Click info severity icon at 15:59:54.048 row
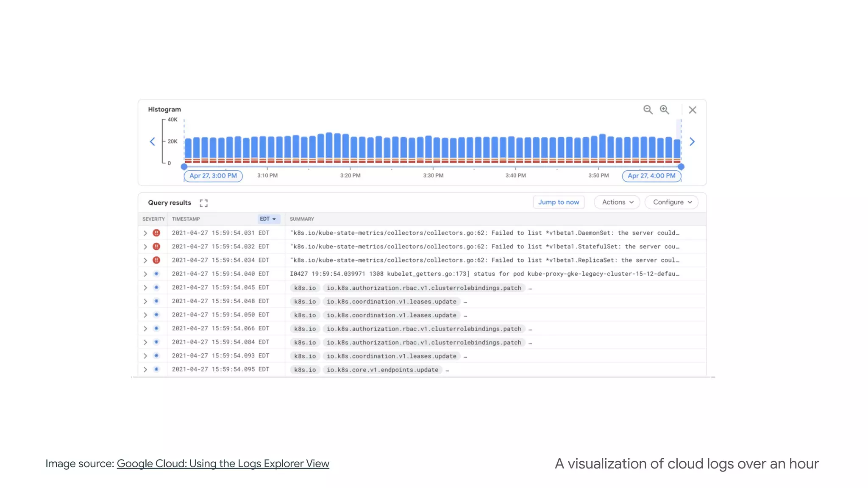The image size is (868, 488). pyautogui.click(x=156, y=301)
